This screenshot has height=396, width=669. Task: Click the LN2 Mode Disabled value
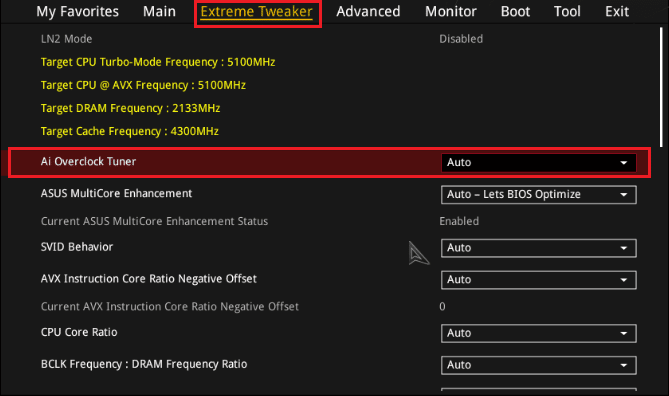pyautogui.click(x=461, y=39)
